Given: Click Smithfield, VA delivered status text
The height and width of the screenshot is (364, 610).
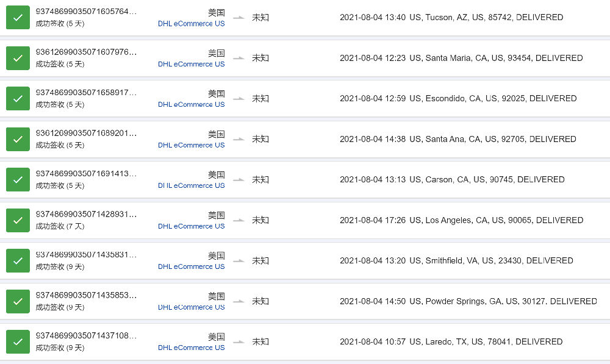Looking at the screenshot, I should [x=456, y=260].
